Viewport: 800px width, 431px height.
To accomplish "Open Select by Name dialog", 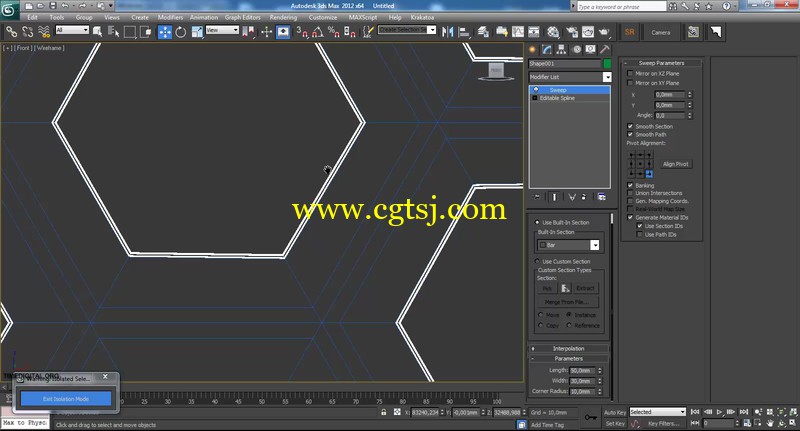I will coord(113,32).
